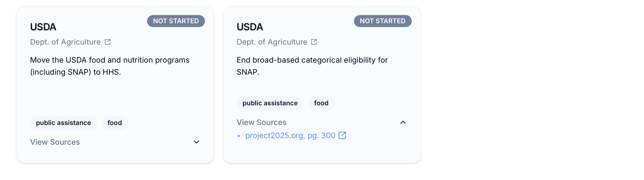Click external-link icon after project2025.org pg. 300
This screenshot has width=644, height=180.
(x=342, y=135)
